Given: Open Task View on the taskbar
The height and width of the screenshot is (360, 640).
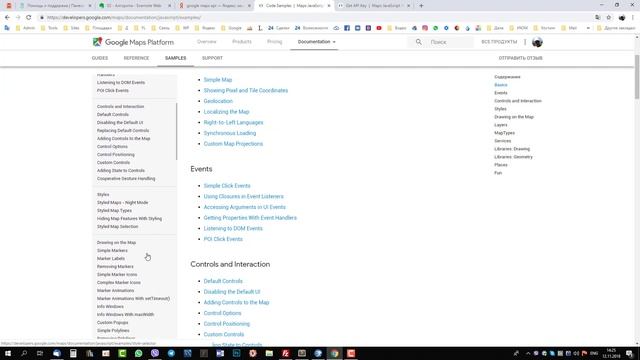Looking at the screenshot, I should [x=40, y=353].
